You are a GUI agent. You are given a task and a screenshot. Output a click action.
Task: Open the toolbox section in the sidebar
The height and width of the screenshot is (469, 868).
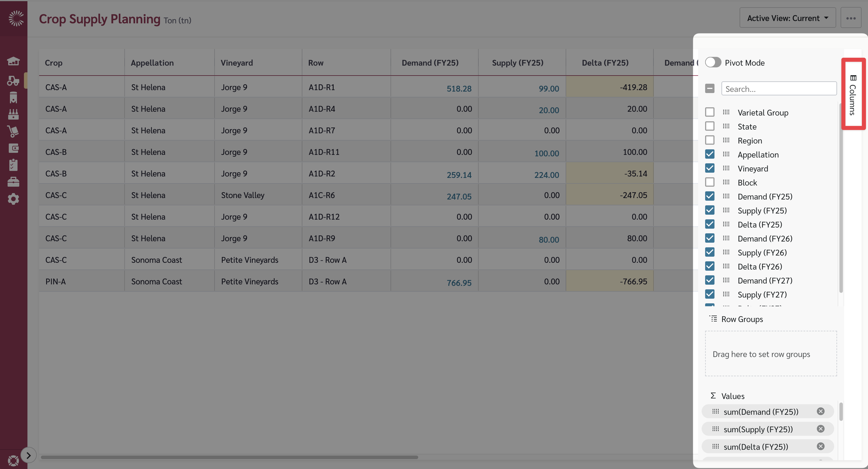(x=13, y=181)
